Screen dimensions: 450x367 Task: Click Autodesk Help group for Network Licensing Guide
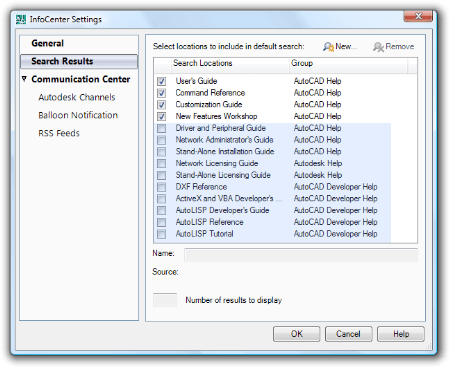[x=318, y=163]
